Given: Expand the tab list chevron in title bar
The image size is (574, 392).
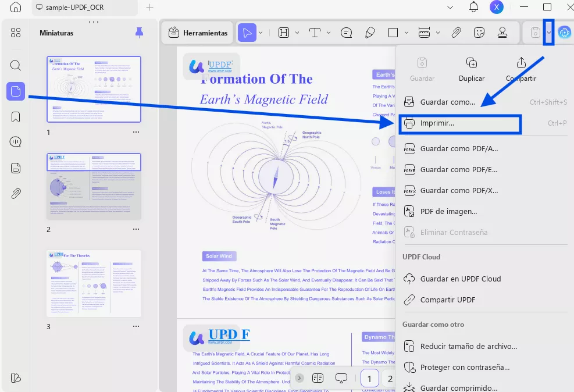Looking at the screenshot, I should coord(450,7).
